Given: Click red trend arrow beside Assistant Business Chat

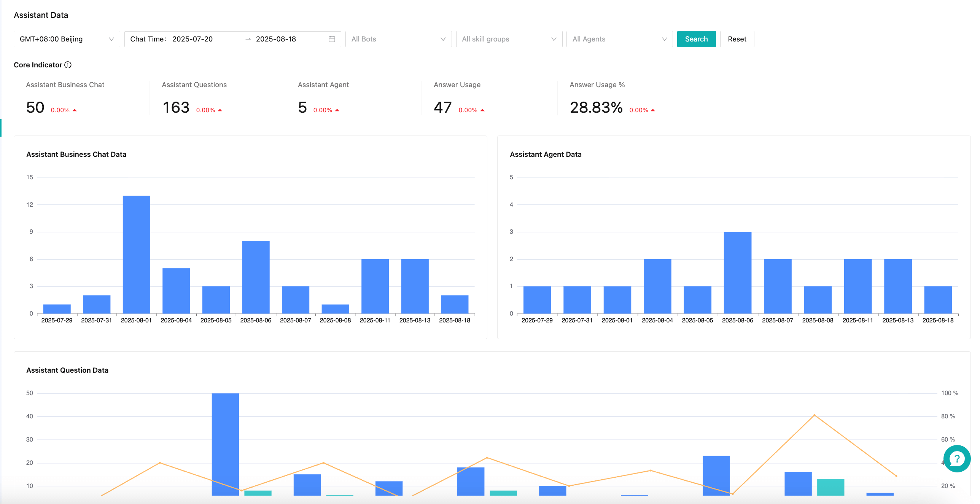Looking at the screenshot, I should [75, 110].
